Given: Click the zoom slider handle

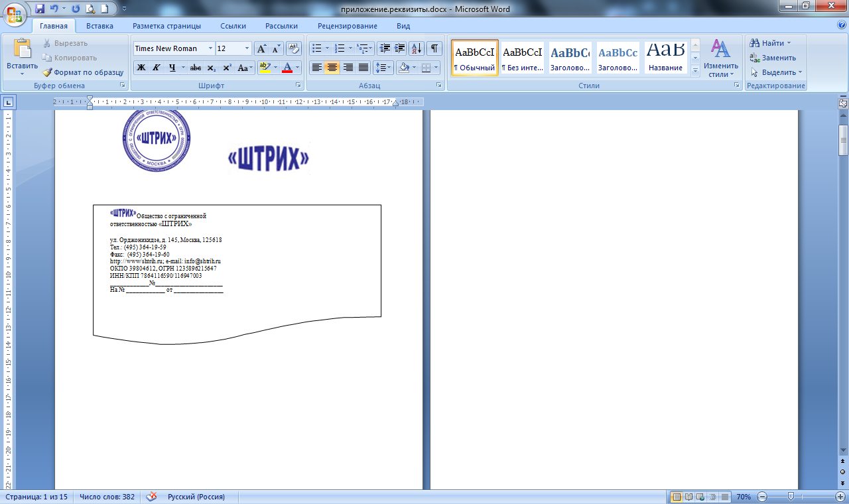Looking at the screenshot, I should coord(791,497).
